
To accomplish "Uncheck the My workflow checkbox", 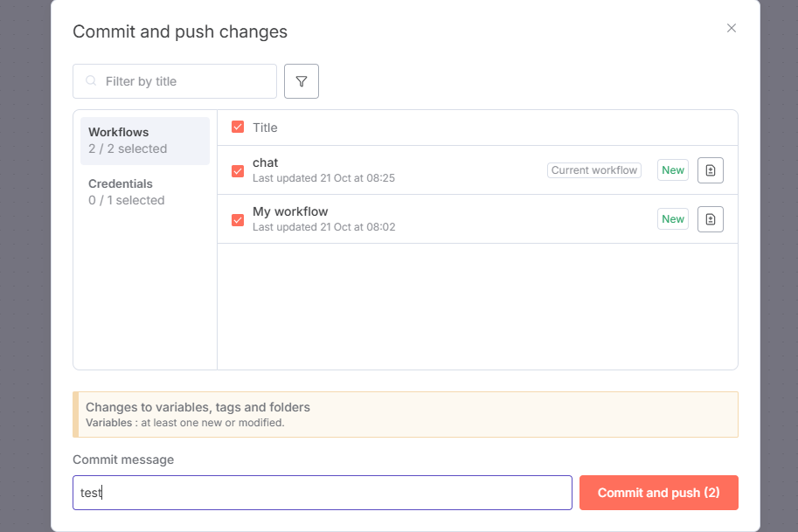I will point(238,220).
